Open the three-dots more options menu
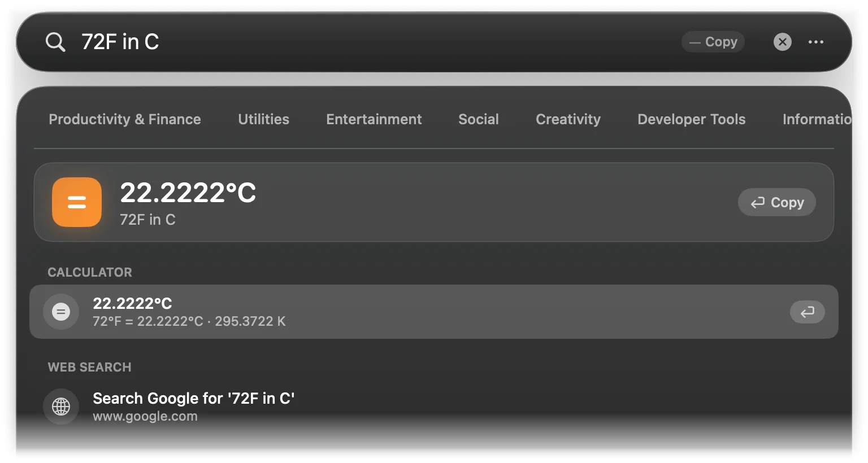Image resolution: width=868 pixels, height=463 pixels. [x=815, y=42]
